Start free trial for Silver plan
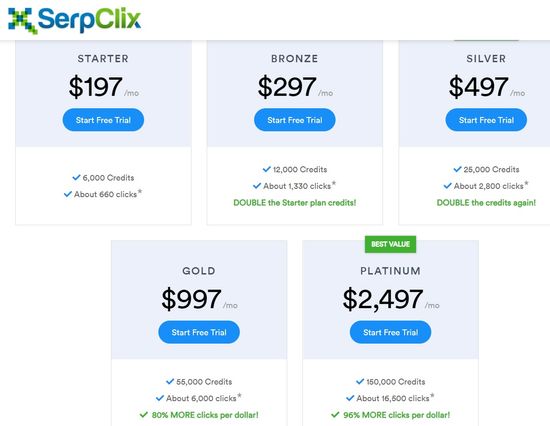 click(486, 120)
